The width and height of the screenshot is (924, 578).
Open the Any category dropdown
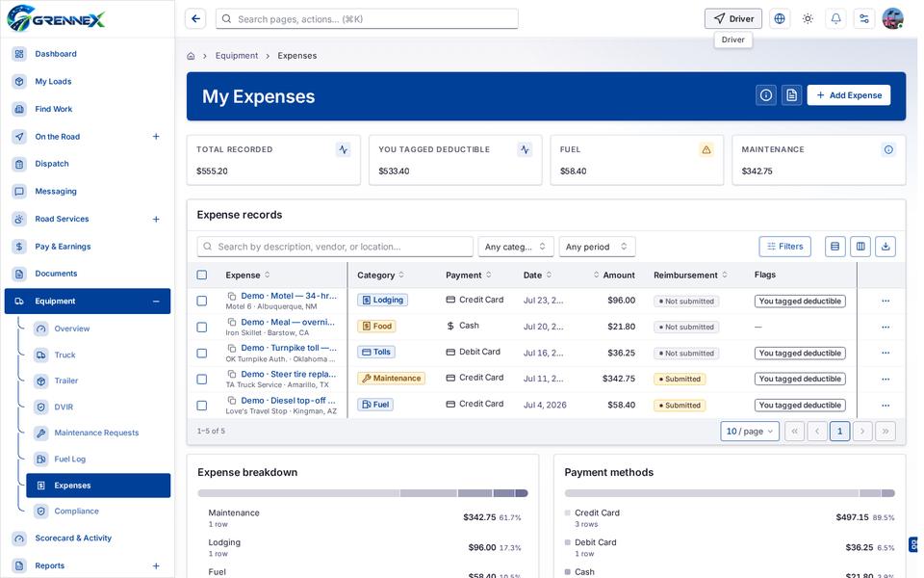516,247
